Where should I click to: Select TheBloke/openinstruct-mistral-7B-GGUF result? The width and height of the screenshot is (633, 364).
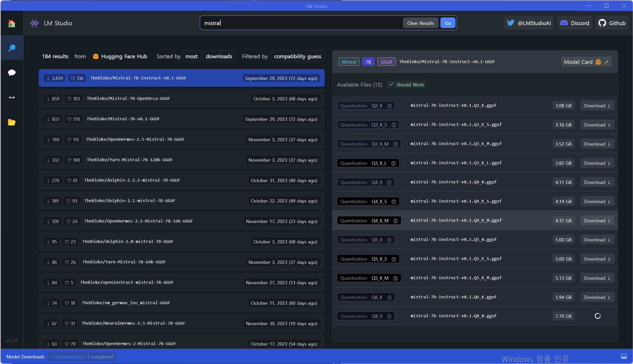[182, 282]
